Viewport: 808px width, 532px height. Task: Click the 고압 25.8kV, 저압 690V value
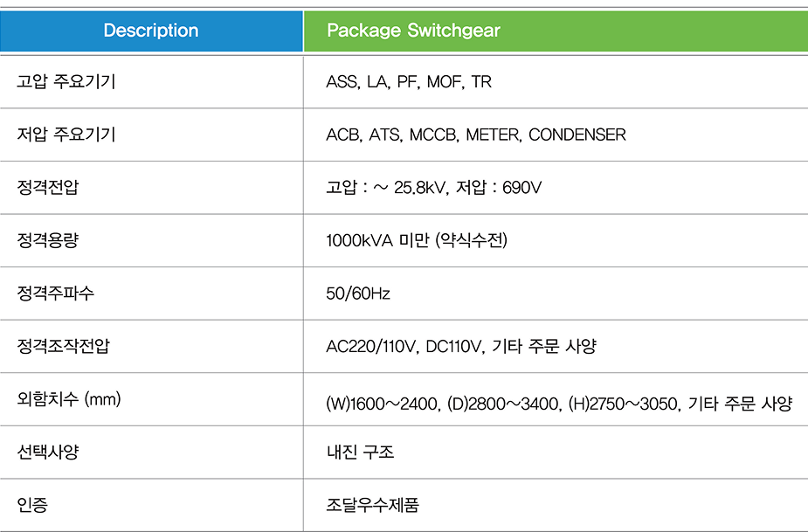(434, 187)
